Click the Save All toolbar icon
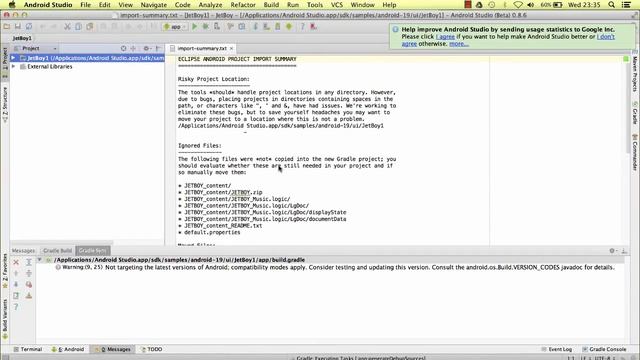 click(18, 27)
